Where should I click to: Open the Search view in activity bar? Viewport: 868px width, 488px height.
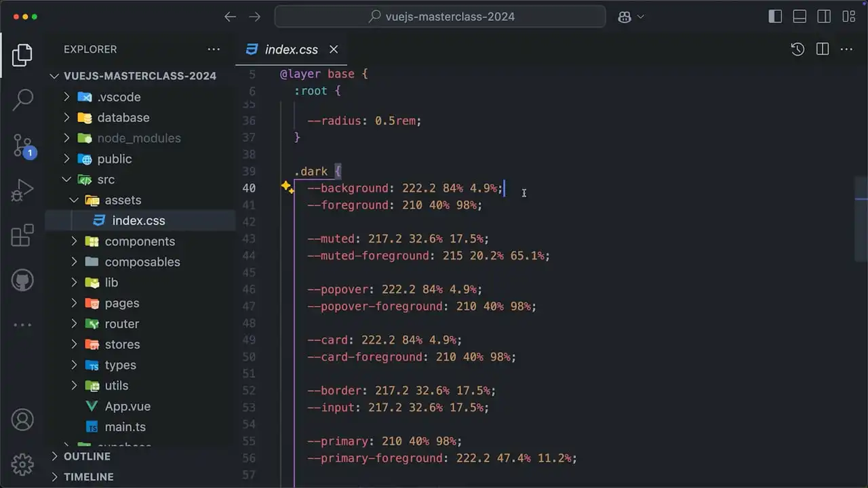coord(22,100)
